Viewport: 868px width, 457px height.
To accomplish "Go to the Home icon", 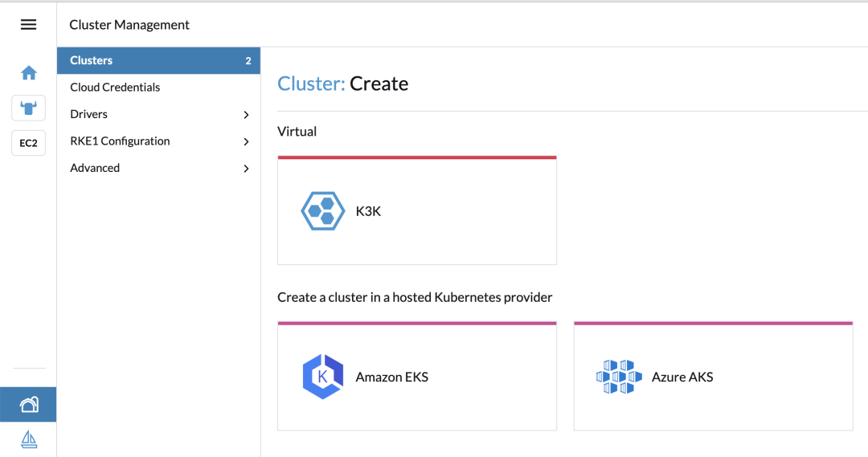I will 29,73.
